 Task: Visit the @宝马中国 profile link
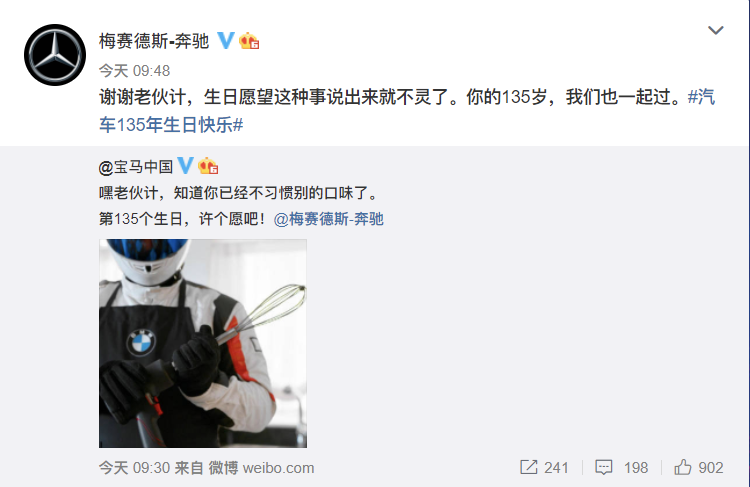click(136, 167)
